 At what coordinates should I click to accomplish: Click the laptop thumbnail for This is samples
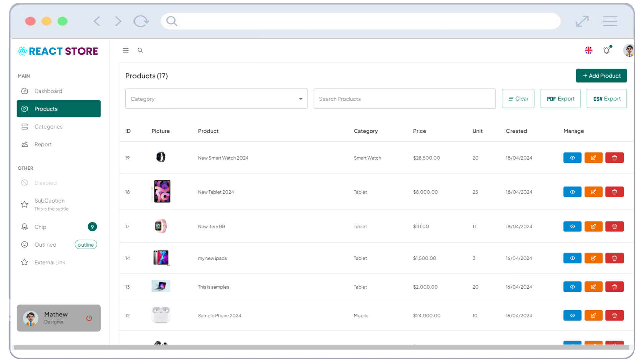161,286
